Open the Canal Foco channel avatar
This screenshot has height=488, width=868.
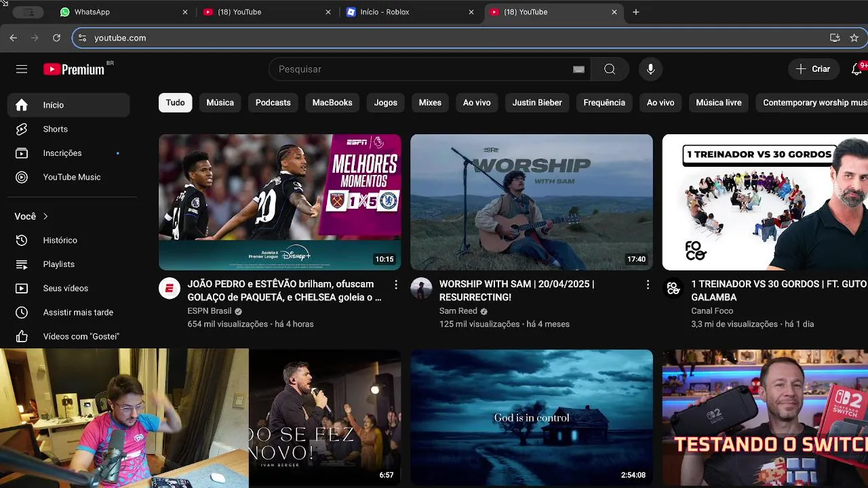coord(673,289)
